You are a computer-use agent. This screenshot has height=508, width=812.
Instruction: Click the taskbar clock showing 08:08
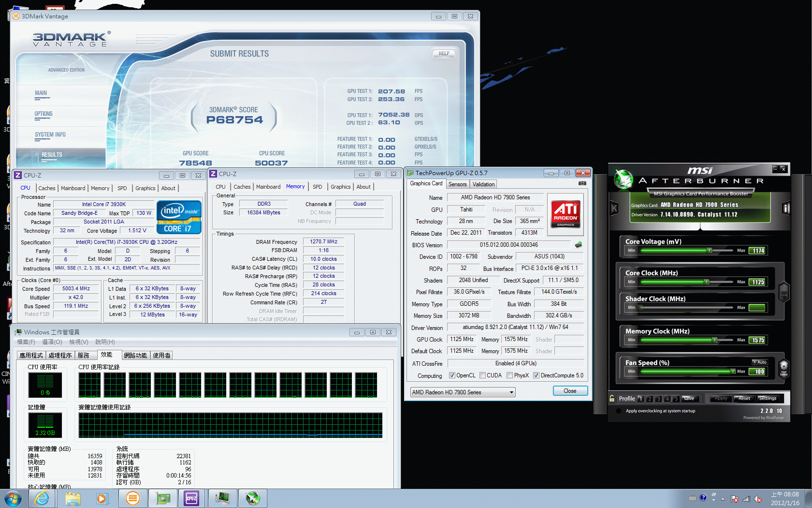[x=785, y=499]
